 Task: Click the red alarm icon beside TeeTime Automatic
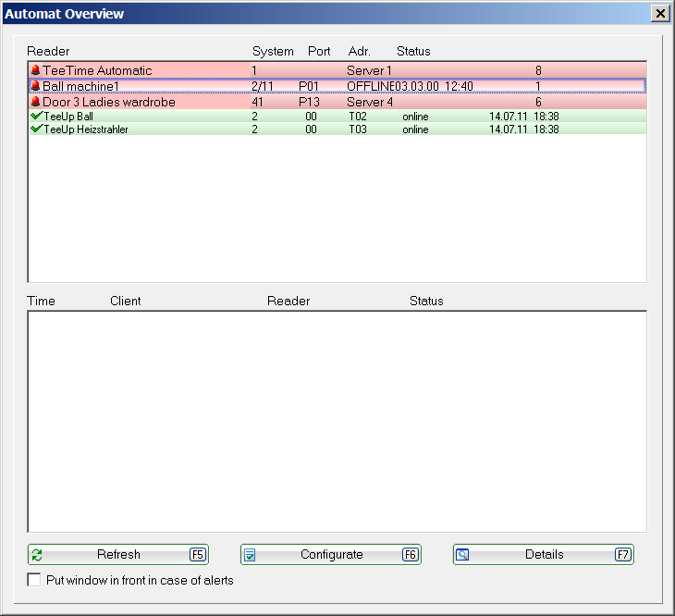pos(36,70)
